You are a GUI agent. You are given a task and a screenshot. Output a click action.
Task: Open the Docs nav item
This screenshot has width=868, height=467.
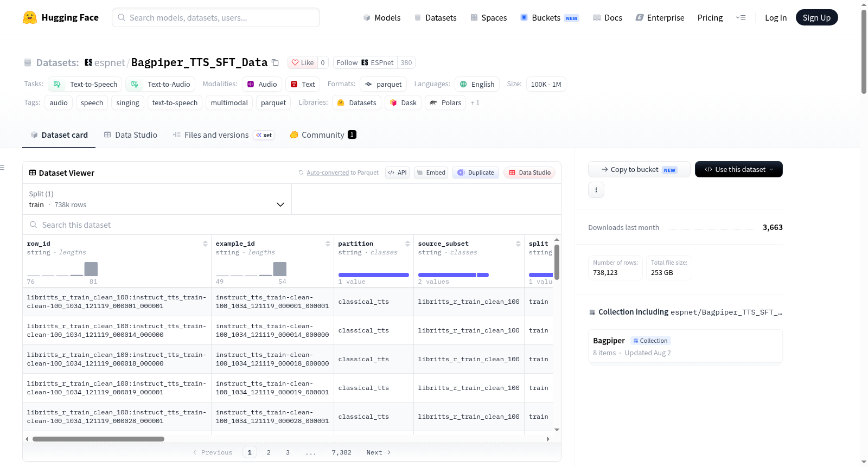pyautogui.click(x=608, y=17)
